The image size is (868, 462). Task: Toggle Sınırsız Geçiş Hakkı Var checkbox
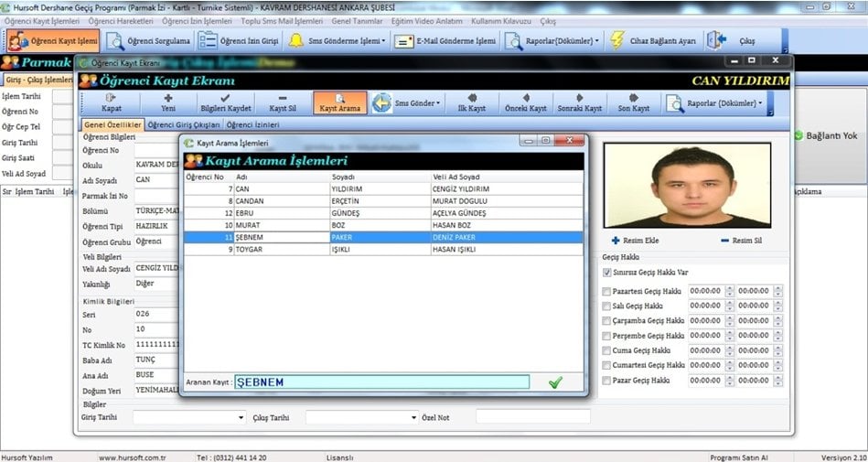coord(607,272)
